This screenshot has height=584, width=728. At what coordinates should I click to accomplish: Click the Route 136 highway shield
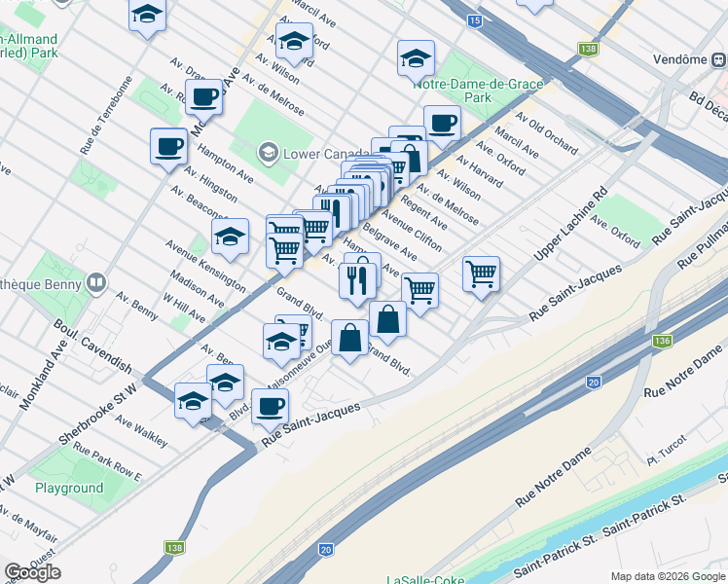click(662, 341)
